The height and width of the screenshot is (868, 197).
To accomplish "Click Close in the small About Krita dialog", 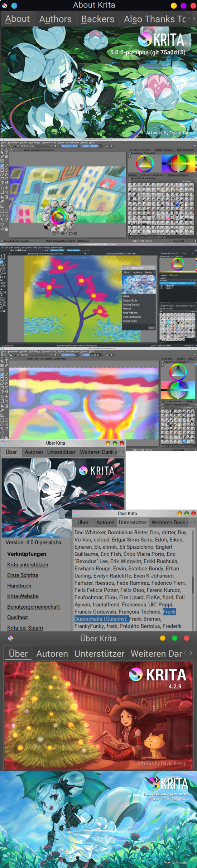I will (x=152, y=328).
